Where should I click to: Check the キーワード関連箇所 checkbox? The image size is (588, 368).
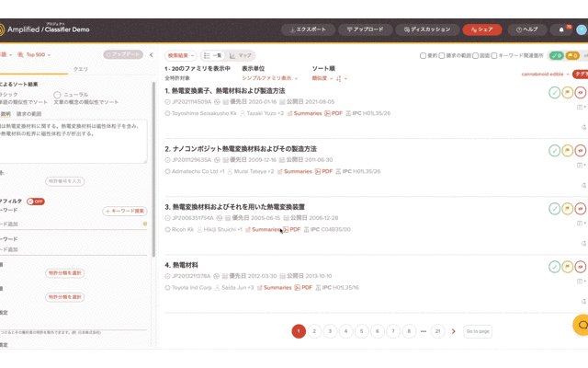coord(494,55)
